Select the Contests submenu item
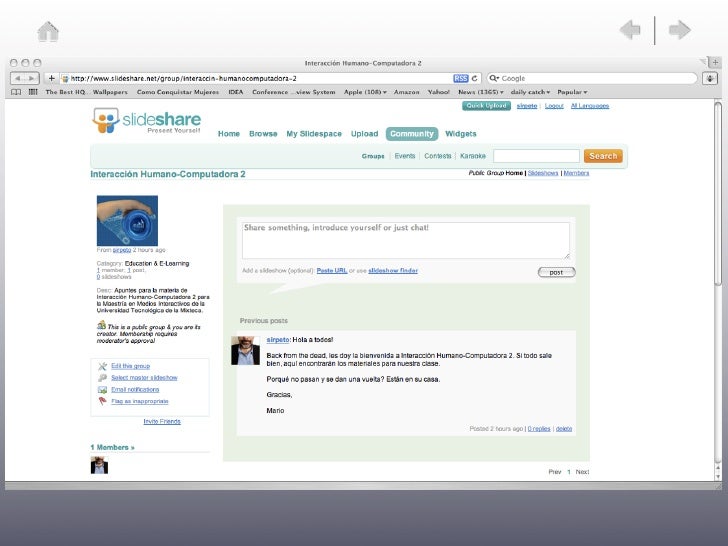This screenshot has width=728, height=546. pyautogui.click(x=437, y=156)
